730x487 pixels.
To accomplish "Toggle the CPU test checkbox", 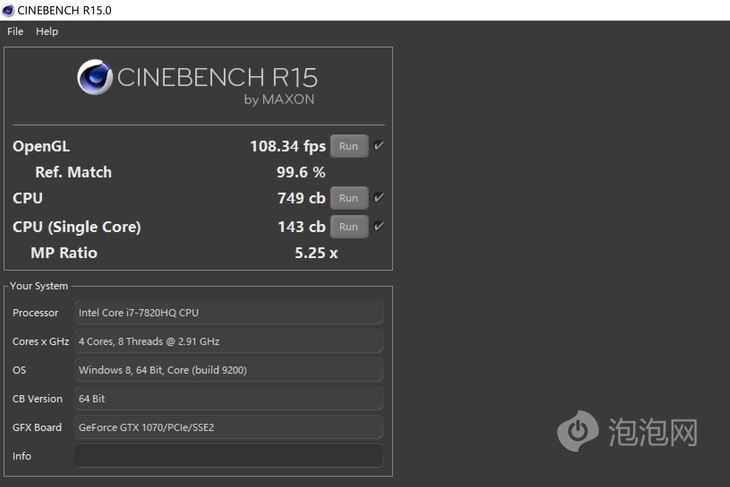I will point(379,198).
